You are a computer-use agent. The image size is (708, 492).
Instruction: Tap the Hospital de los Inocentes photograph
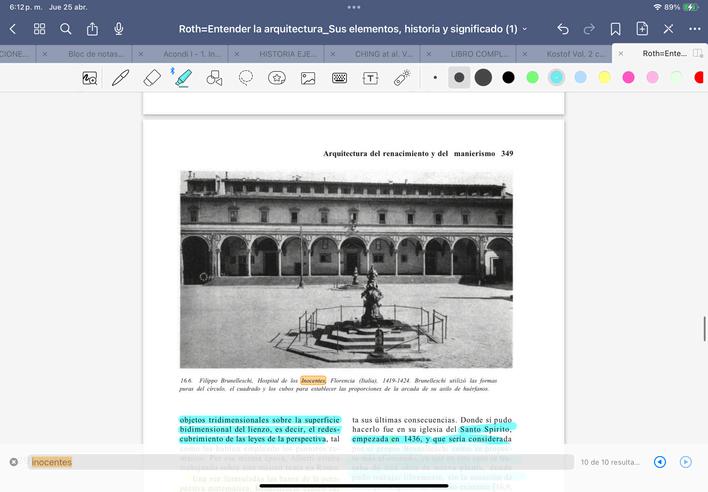click(x=346, y=269)
